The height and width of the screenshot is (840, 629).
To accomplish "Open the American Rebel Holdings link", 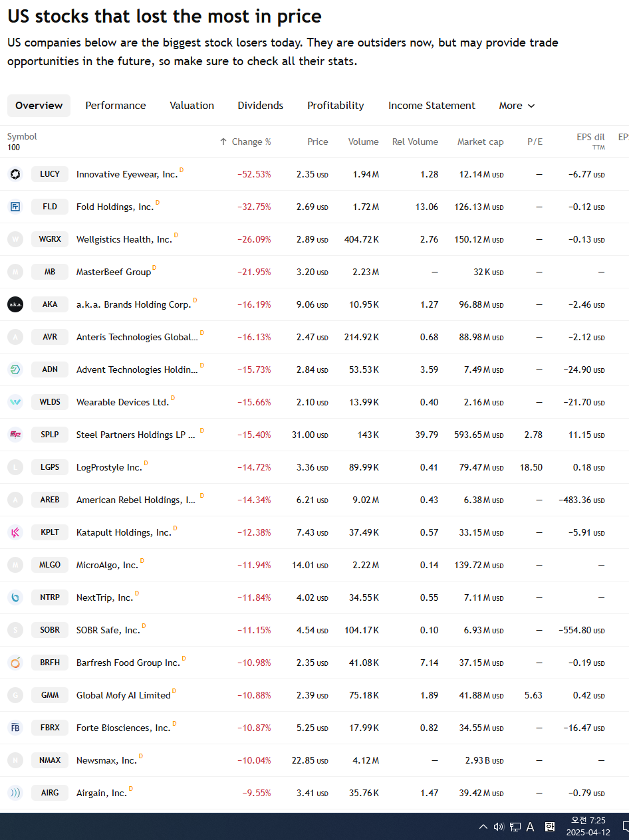I will pyautogui.click(x=136, y=500).
